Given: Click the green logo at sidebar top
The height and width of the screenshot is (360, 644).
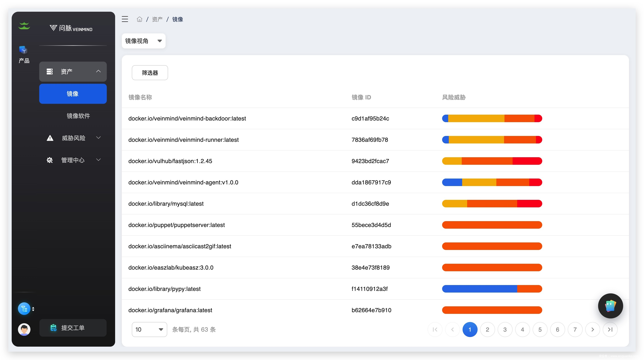Looking at the screenshot, I should coord(24,25).
